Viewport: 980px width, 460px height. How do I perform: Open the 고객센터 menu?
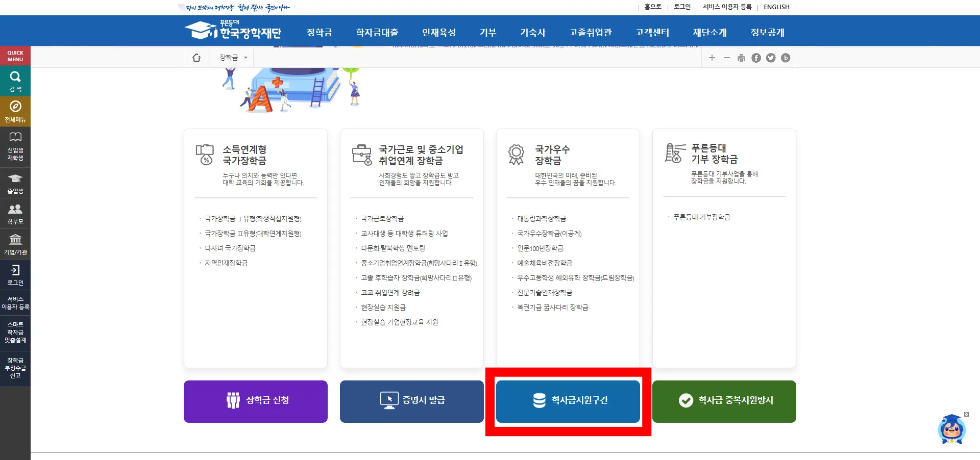652,32
